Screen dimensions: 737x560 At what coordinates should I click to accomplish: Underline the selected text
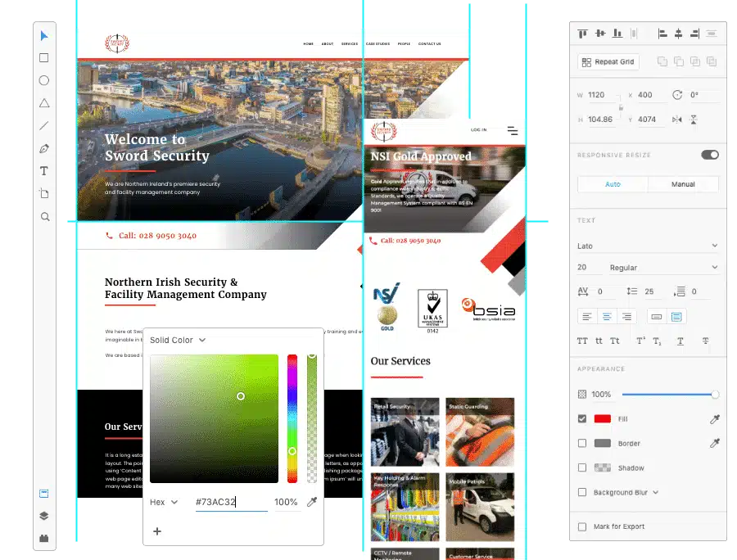click(x=680, y=341)
